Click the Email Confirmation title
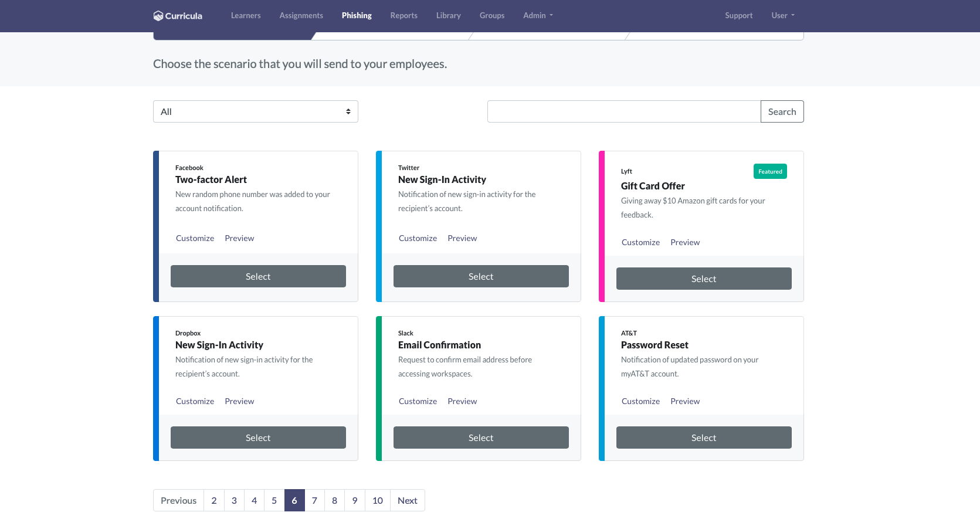980x529 pixels. (439, 345)
